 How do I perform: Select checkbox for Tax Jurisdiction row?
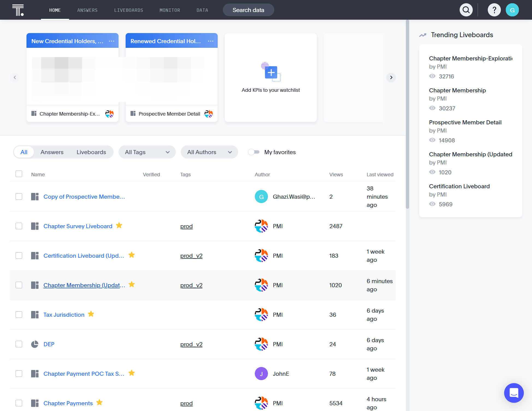[19, 315]
